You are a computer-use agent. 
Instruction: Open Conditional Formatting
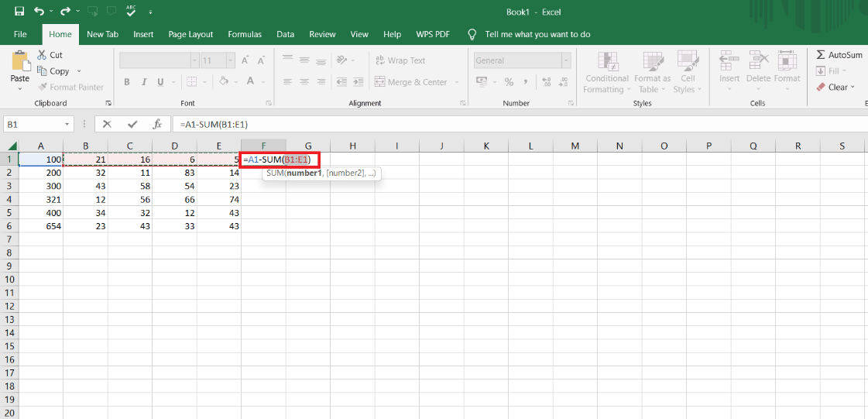pos(607,73)
